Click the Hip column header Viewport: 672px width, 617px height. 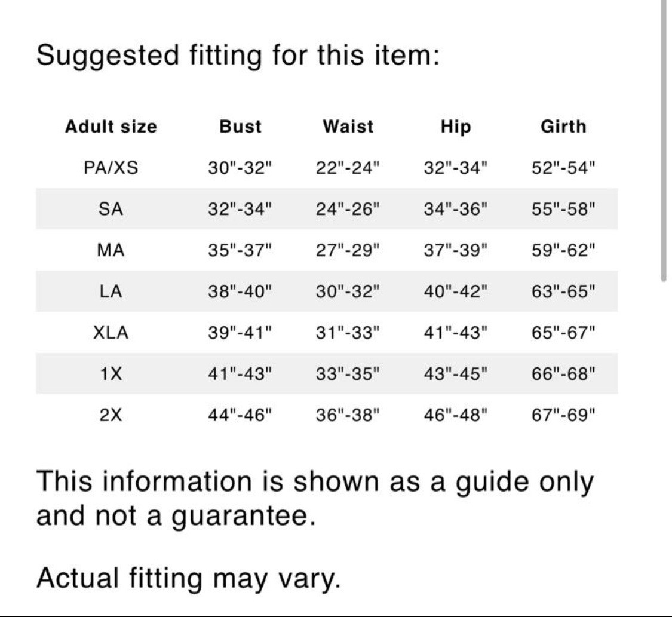tap(456, 127)
